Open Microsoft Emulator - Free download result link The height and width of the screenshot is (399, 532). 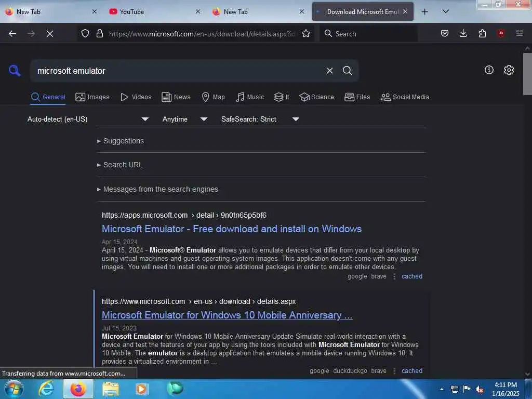pos(232,229)
